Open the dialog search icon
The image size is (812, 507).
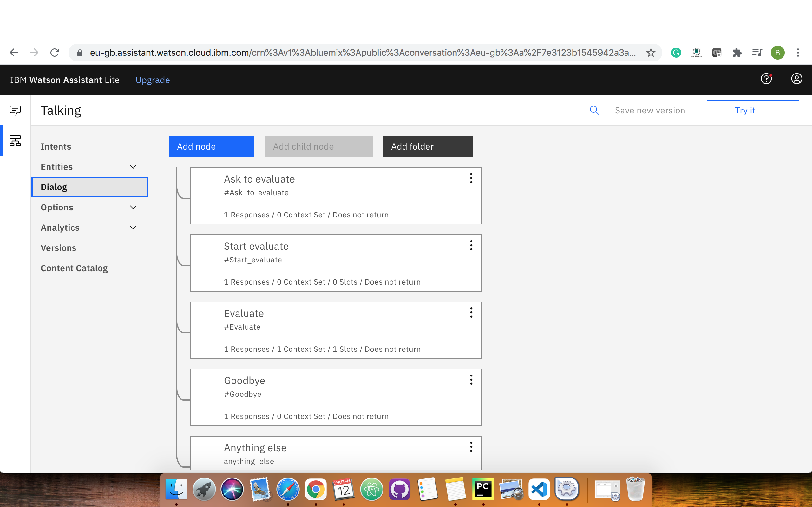[x=594, y=110]
